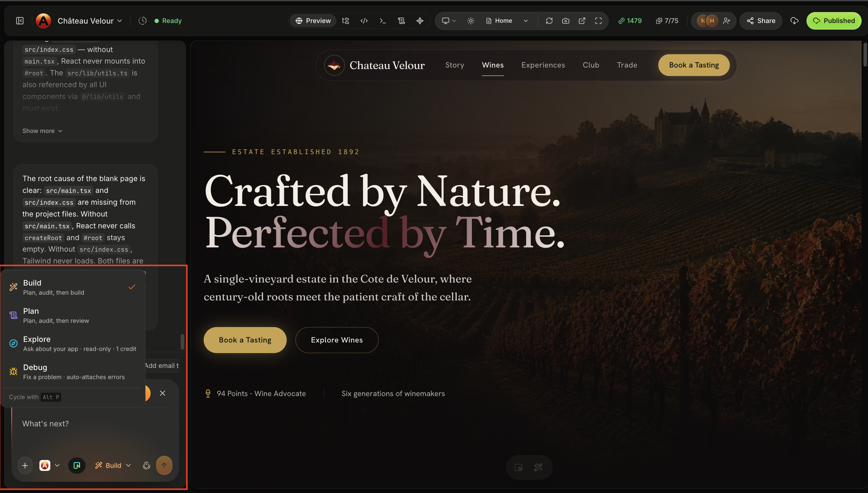Image resolution: width=868 pixels, height=493 pixels.
Task: Open the Experiences nav link
Action: 543,65
